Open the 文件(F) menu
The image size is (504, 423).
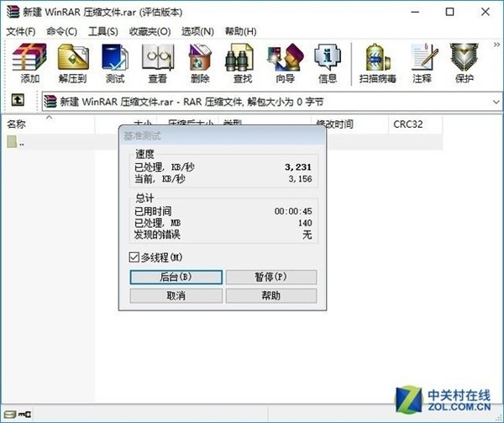(x=21, y=31)
